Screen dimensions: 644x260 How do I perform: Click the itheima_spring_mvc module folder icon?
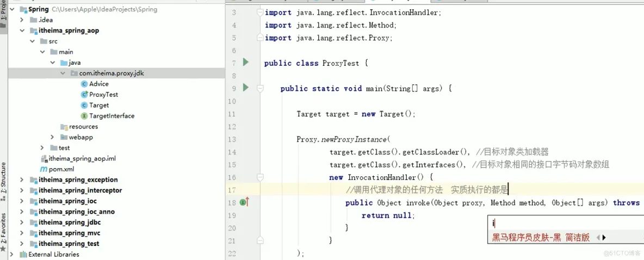33,233
